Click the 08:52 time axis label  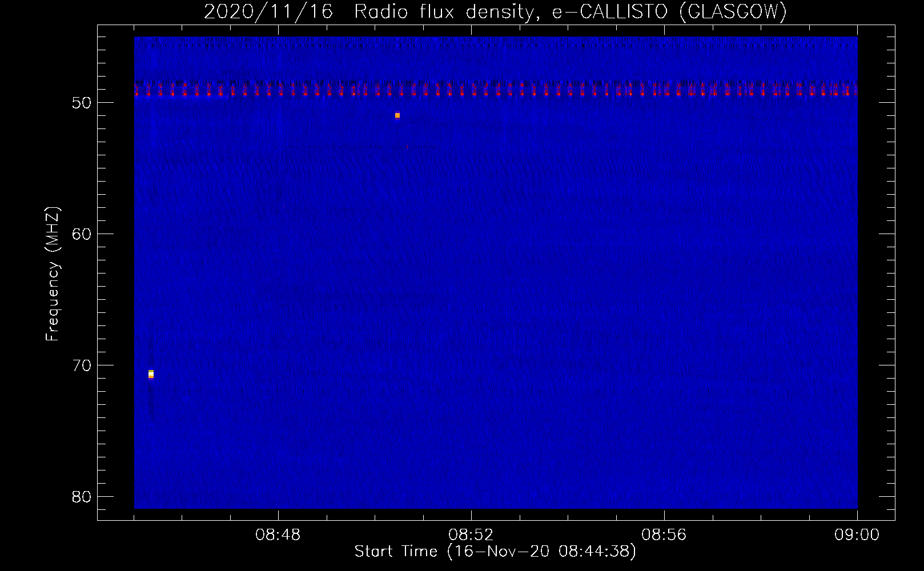[x=471, y=535]
